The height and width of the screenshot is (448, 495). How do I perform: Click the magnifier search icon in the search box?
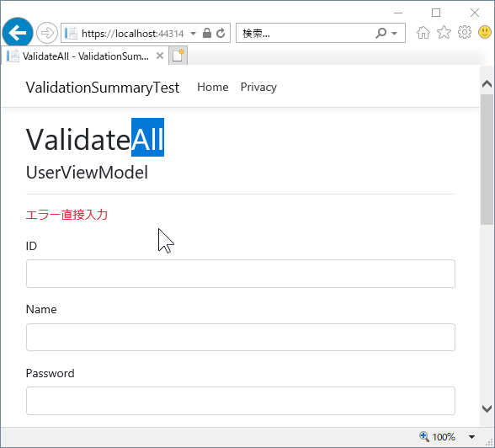pos(381,33)
